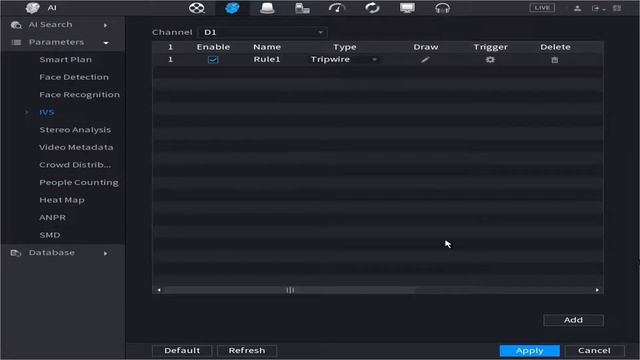Screen dimensions: 640x360
Task: Select the AI brain icon in top bar
Action: [x=232, y=8]
